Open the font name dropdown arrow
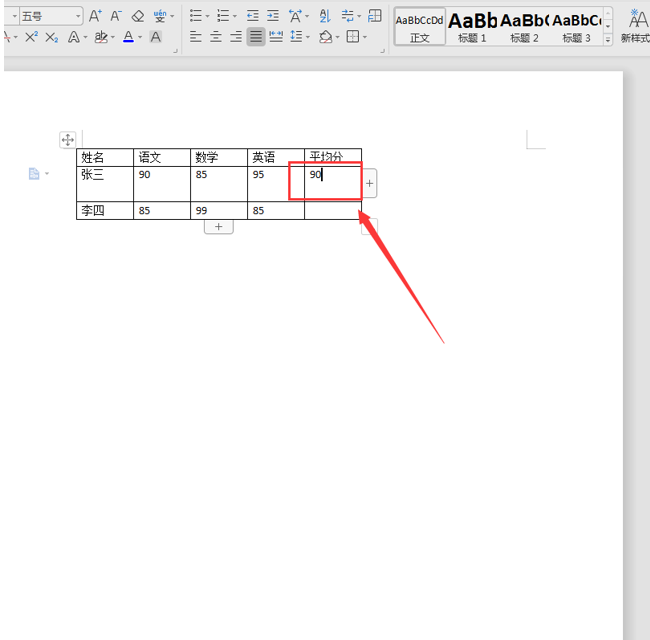The height and width of the screenshot is (640, 650). pos(15,17)
